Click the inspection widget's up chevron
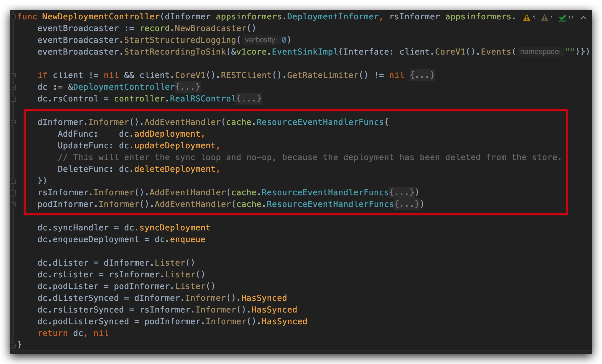 (x=583, y=18)
